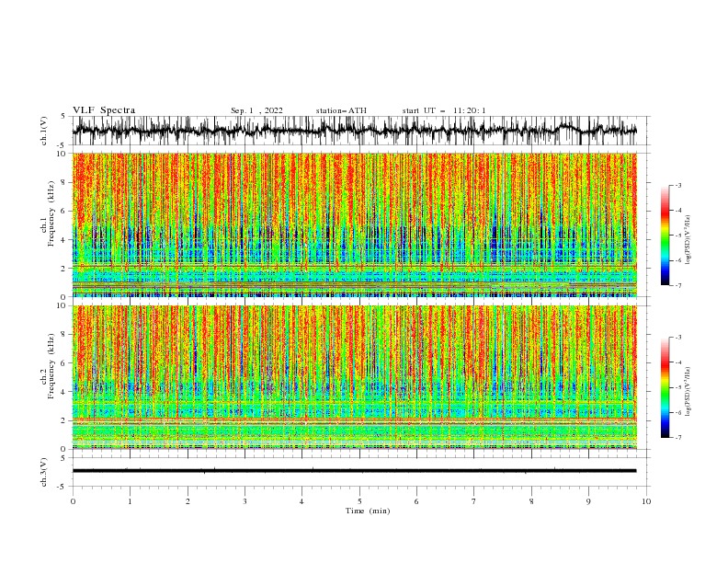The image size is (728, 563).
Task: Click the 'start UT = 11:20:1' text
Action: (444, 110)
